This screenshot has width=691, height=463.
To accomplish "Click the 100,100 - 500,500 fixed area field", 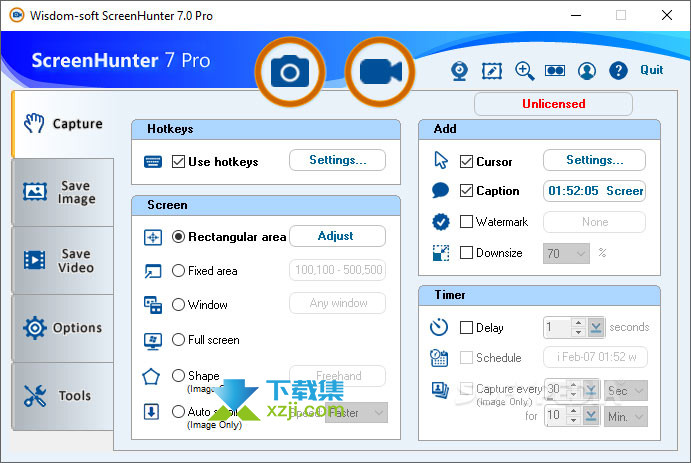I will pyautogui.click(x=338, y=270).
